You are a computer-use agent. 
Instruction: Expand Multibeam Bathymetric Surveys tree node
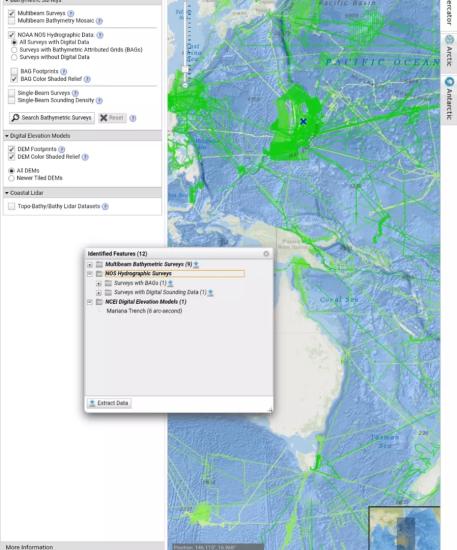(x=90, y=264)
